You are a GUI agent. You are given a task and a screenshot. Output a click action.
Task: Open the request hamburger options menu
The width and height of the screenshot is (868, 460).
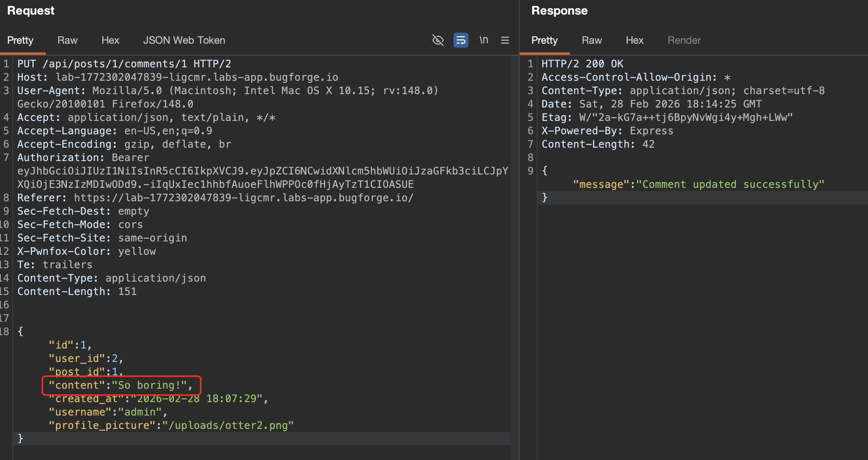tap(505, 40)
